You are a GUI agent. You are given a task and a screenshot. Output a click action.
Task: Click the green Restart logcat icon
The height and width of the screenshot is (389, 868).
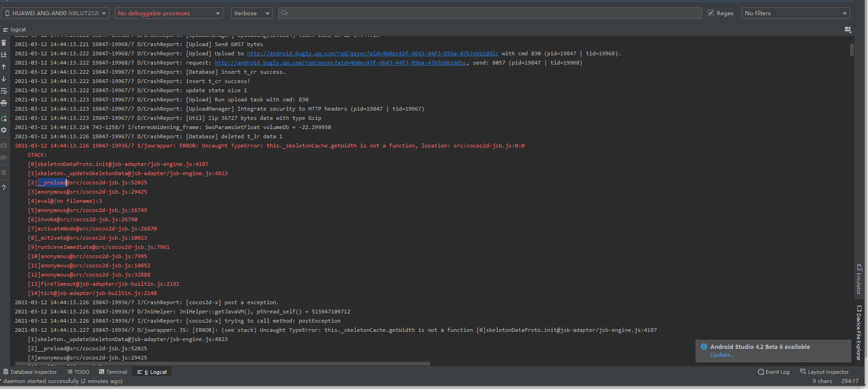[4, 118]
